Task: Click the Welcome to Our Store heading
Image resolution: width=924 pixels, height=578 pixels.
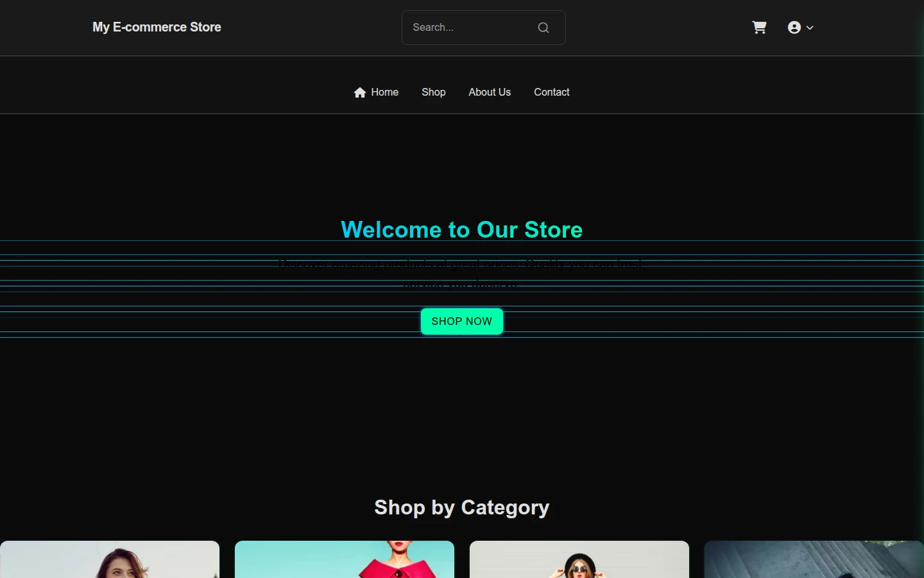Action: (462, 230)
